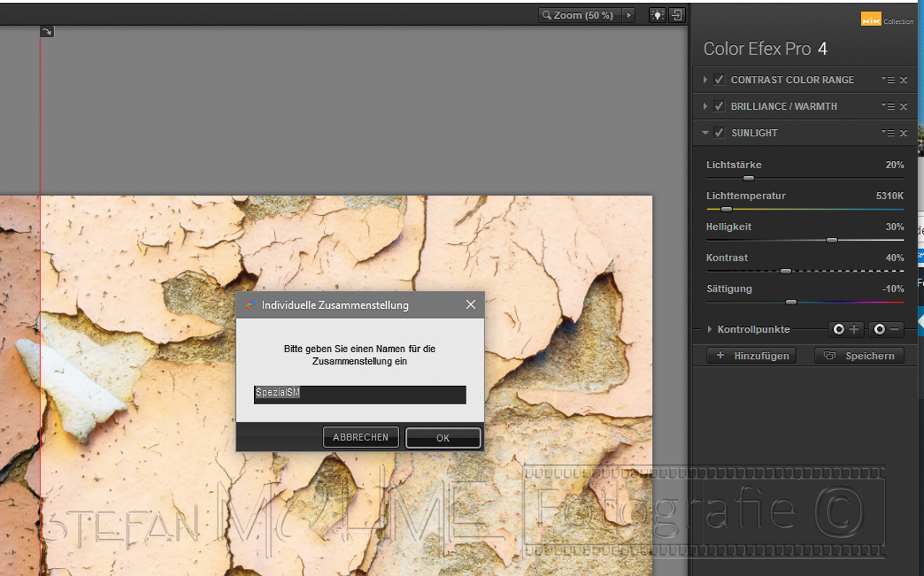Click the SUNLIGHT filter label
924x576 pixels.
pyautogui.click(x=754, y=133)
